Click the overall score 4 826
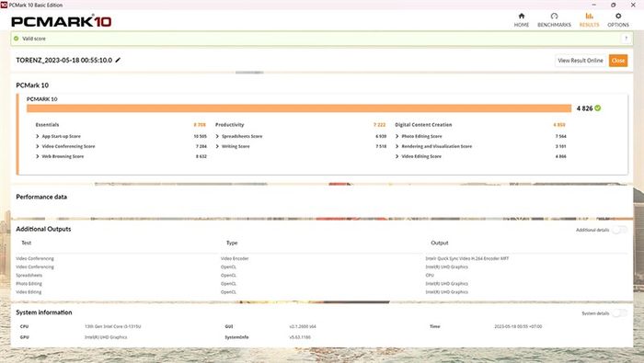Viewport: 644px width, 363px height. [x=584, y=108]
